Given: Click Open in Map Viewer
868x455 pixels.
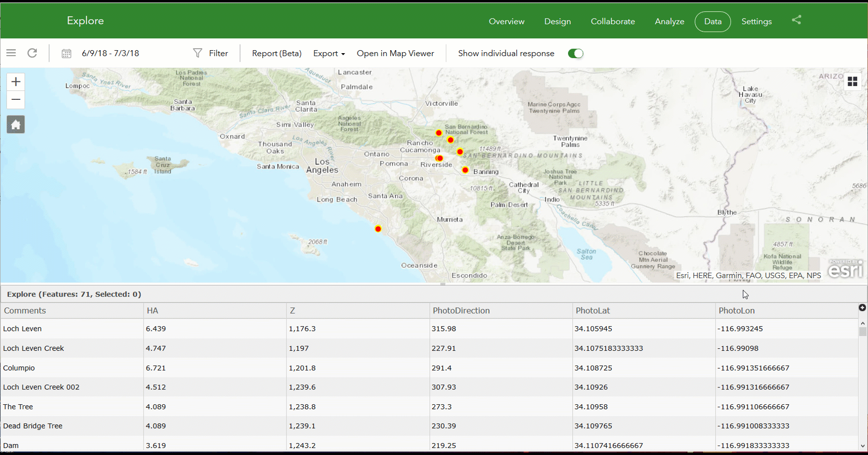Looking at the screenshot, I should (395, 54).
